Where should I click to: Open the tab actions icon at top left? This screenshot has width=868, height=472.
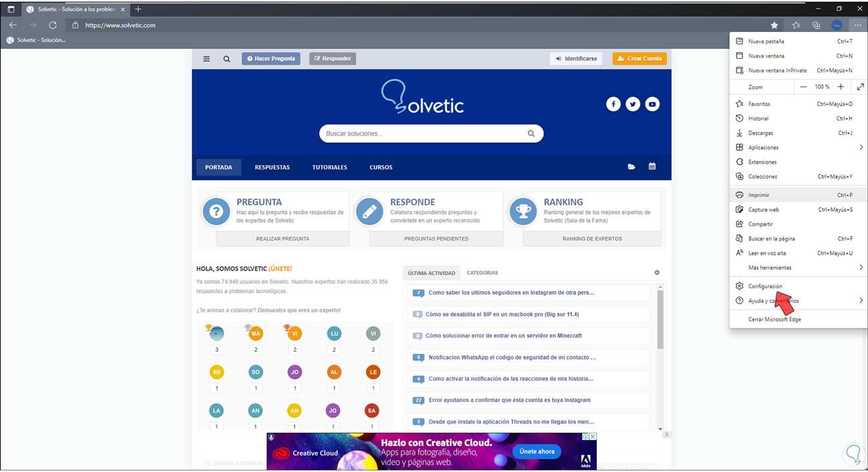coord(11,9)
